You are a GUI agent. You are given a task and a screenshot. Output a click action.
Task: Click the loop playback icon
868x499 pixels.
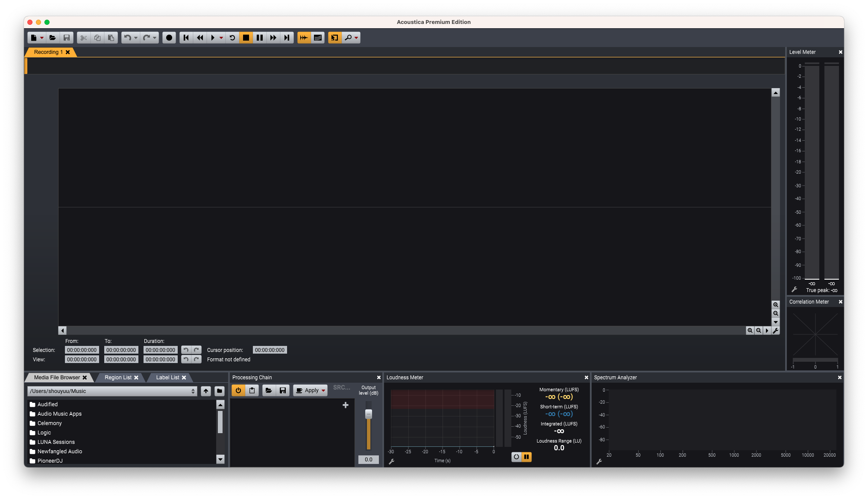(232, 38)
